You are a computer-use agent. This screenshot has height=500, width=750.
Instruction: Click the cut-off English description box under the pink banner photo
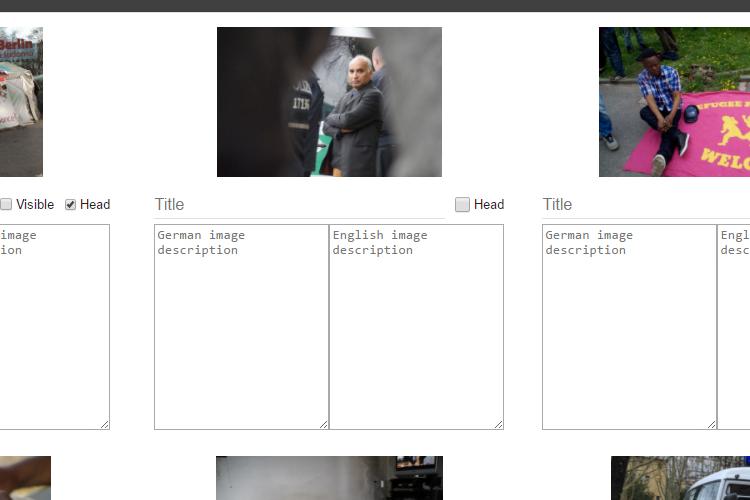click(734, 327)
